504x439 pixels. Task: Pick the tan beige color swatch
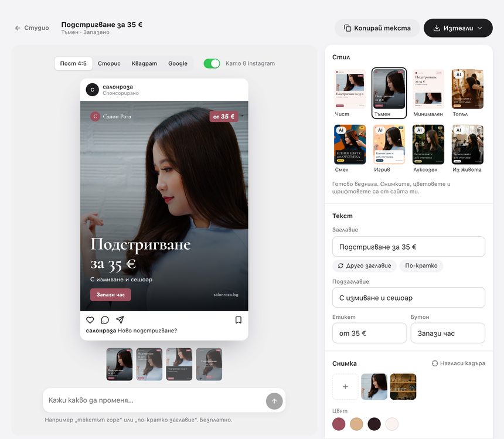coord(356,424)
